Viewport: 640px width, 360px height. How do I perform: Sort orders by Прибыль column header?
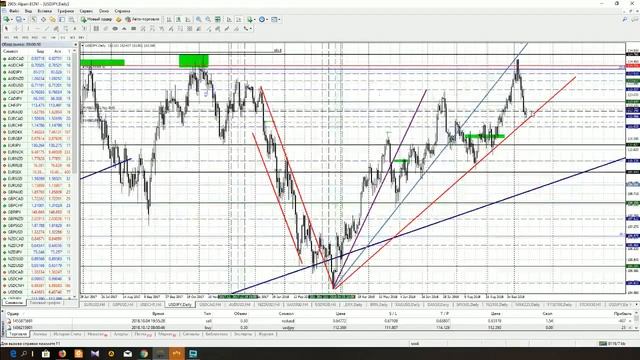point(622,313)
